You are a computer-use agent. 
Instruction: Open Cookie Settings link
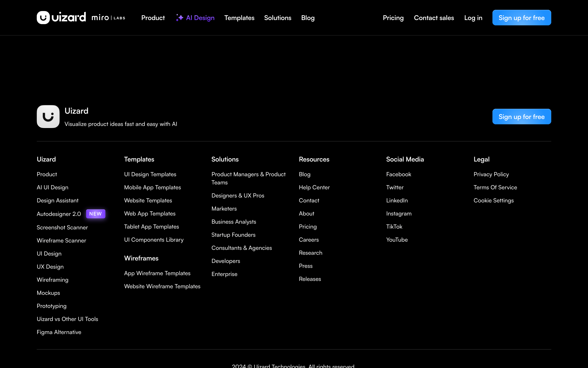pyautogui.click(x=493, y=201)
